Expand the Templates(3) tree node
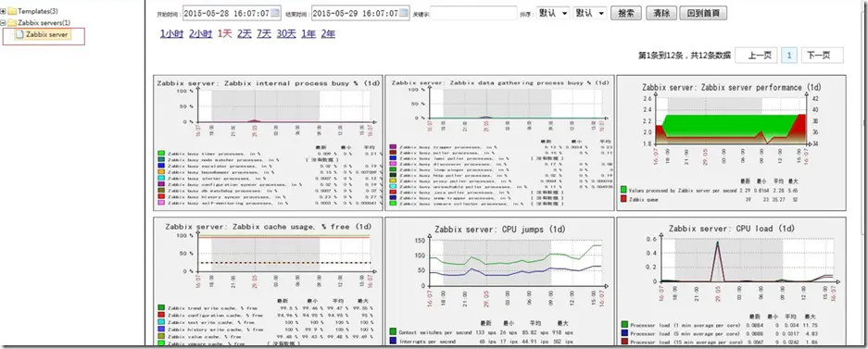 pyautogui.click(x=4, y=11)
